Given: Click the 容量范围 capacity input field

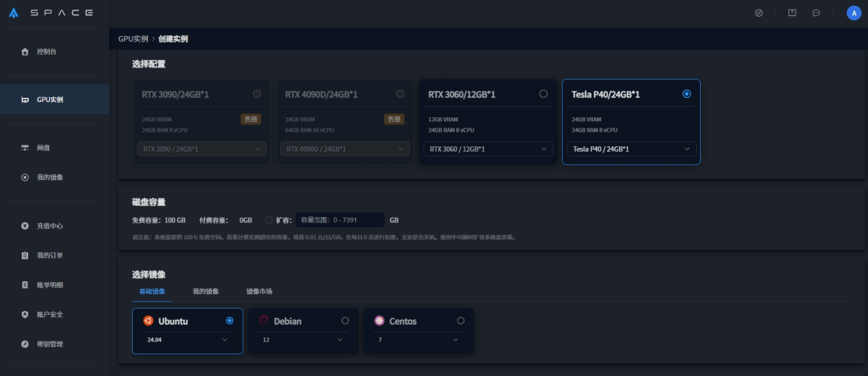Looking at the screenshot, I should (340, 220).
